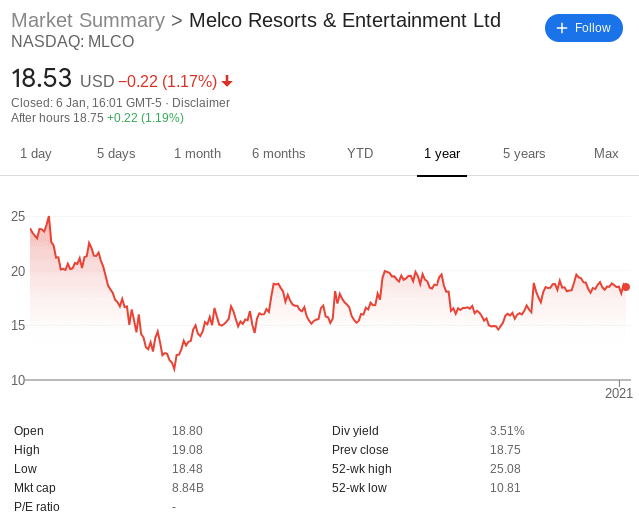
Task: Click the 2021 axis label
Action: coord(619,393)
